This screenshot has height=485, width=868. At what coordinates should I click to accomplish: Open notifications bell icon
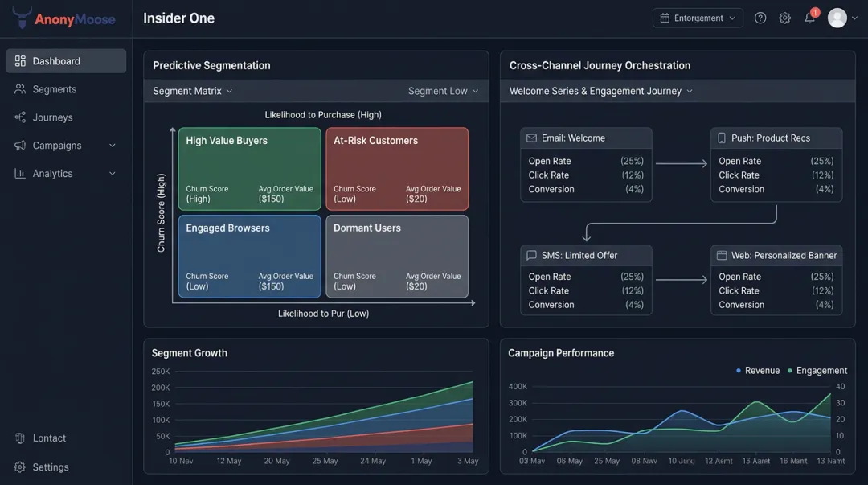[809, 18]
